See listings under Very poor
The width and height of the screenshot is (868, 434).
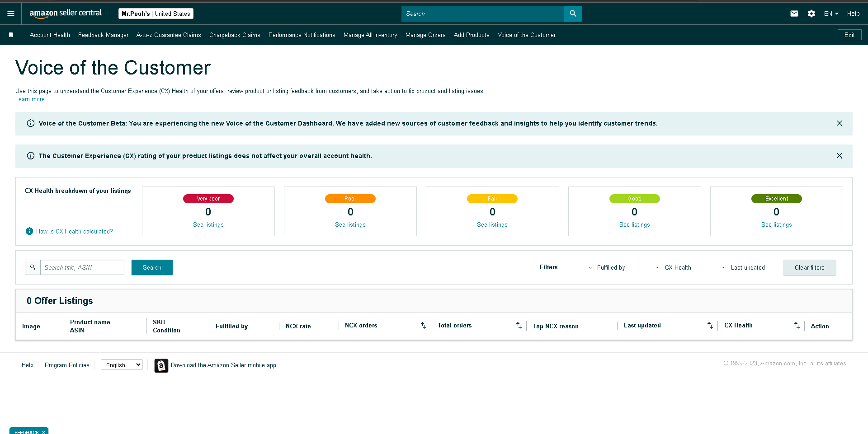click(x=208, y=224)
